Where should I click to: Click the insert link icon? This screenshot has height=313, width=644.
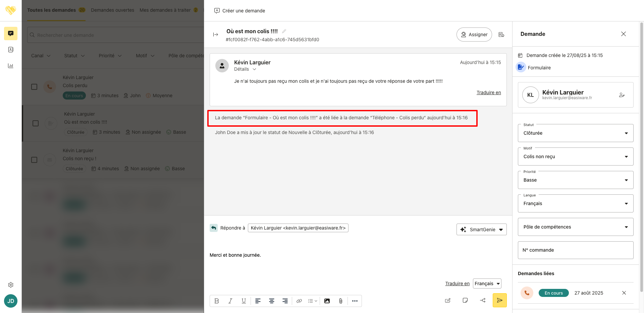[x=299, y=301]
